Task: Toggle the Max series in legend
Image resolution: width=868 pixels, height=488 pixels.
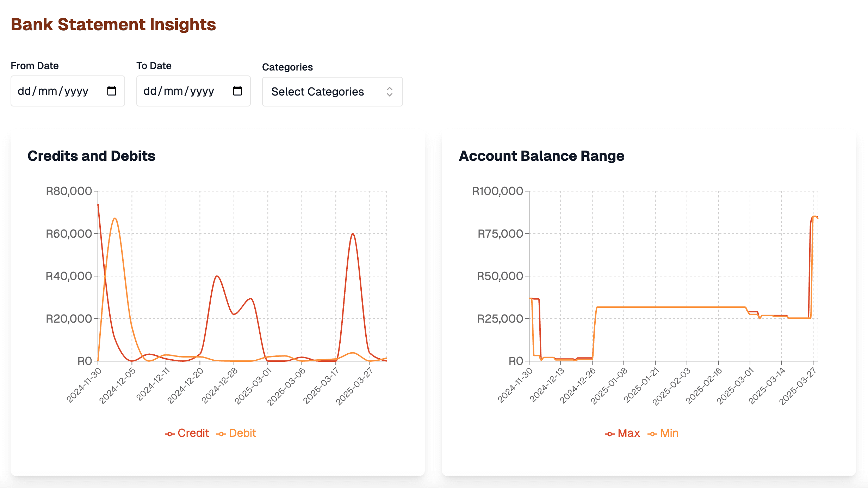Action: (622, 433)
